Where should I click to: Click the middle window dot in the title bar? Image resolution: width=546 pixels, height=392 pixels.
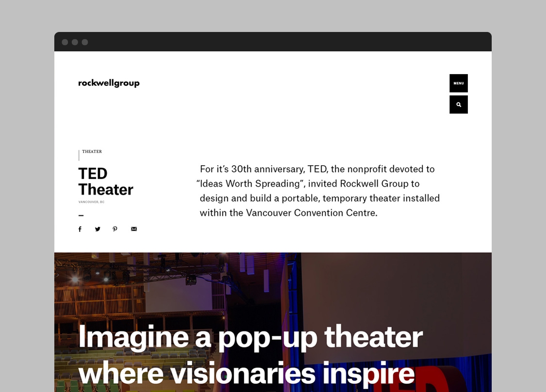coord(75,42)
